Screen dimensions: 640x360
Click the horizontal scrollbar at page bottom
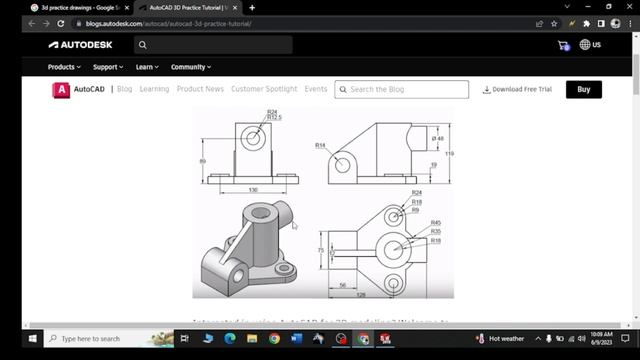pos(325,325)
